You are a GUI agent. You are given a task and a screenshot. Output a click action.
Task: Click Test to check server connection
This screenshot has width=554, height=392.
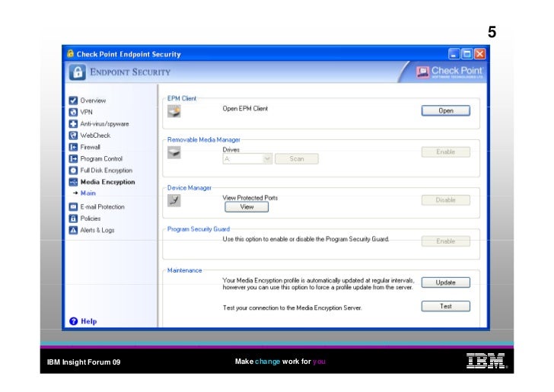pos(445,307)
